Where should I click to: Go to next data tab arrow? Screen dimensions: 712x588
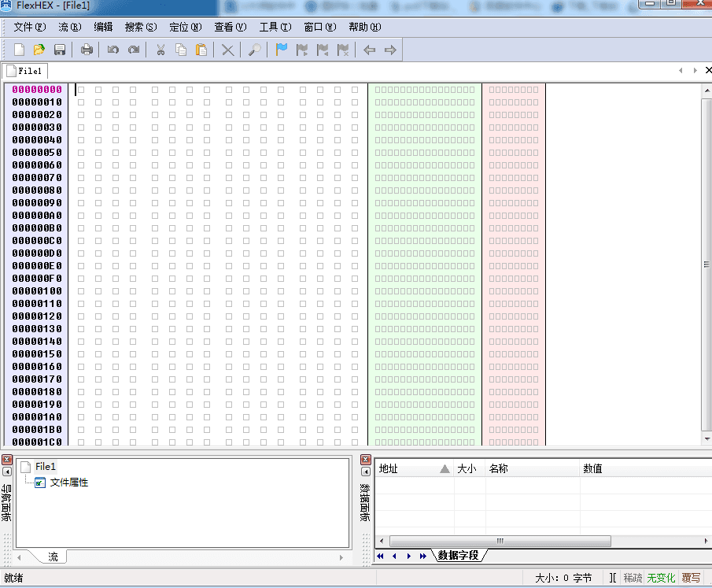click(x=408, y=556)
